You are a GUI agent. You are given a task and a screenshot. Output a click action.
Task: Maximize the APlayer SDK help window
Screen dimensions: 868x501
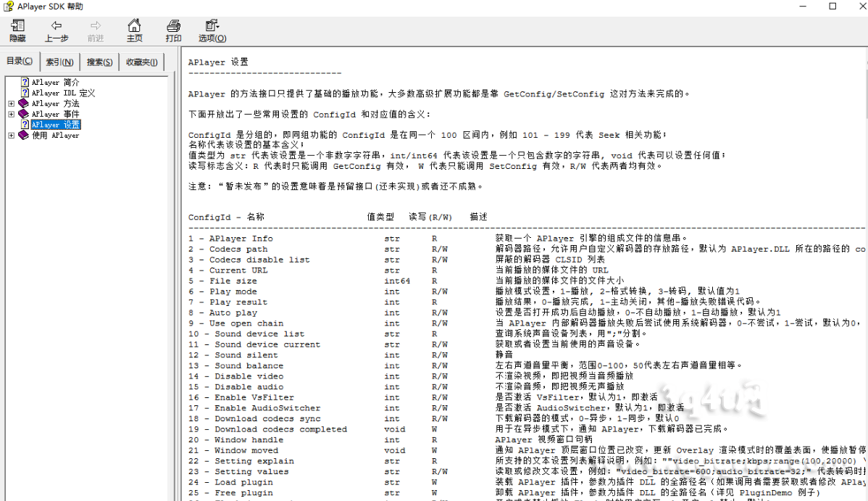coord(832,7)
